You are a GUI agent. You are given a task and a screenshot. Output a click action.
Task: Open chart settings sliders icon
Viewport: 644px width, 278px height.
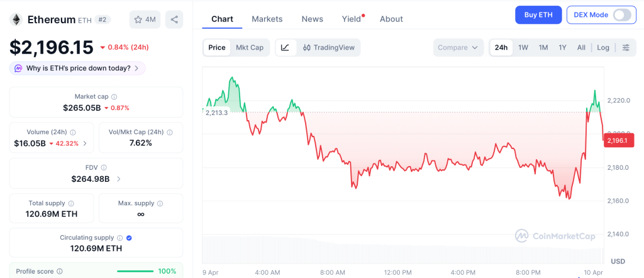click(x=625, y=48)
